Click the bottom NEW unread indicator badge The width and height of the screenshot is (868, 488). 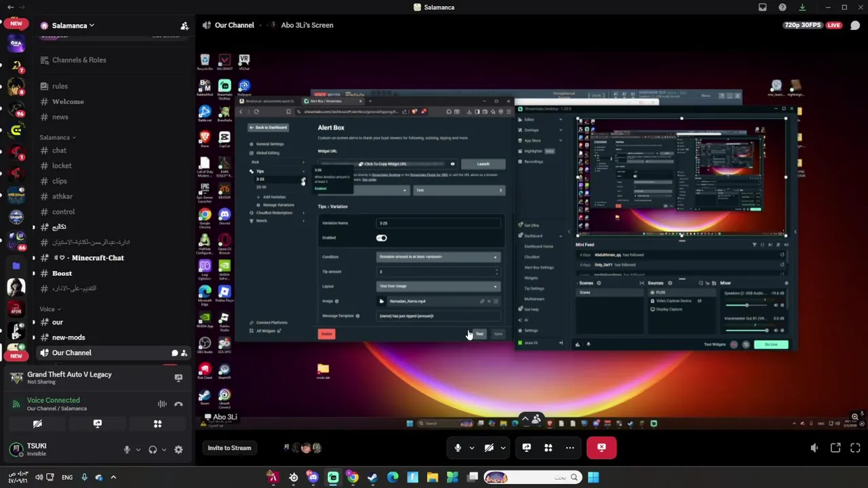click(16, 356)
